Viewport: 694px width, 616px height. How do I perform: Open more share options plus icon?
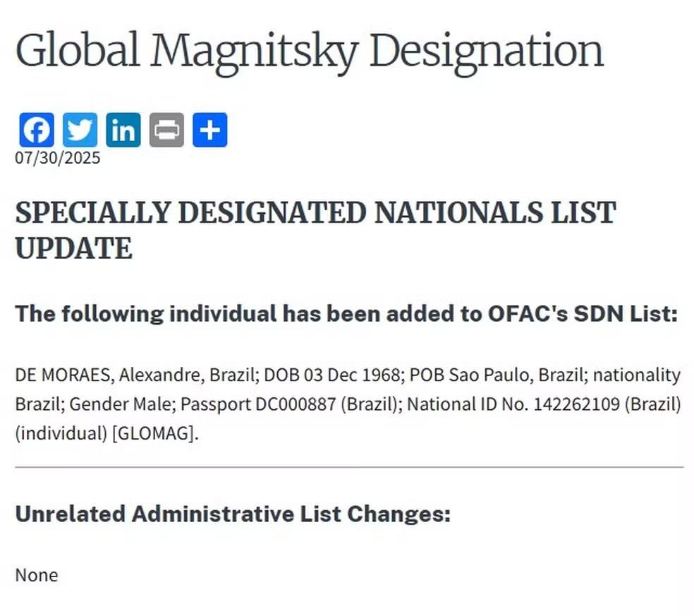tap(209, 130)
